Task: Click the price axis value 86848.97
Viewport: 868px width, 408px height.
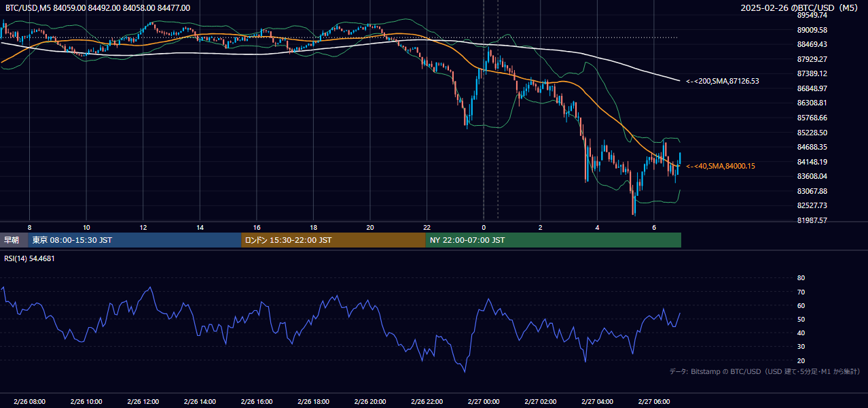Action: [x=812, y=88]
